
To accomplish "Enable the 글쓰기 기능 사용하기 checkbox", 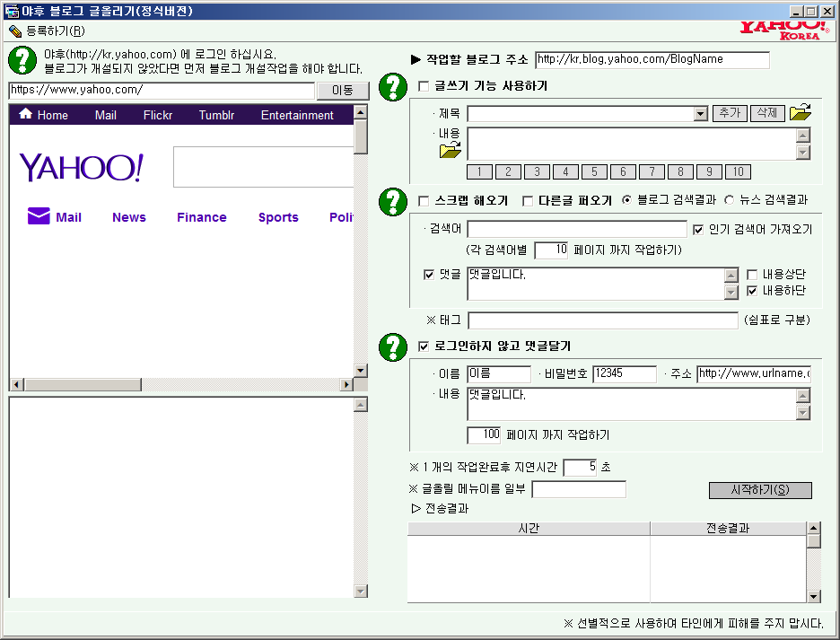I will 424,87.
